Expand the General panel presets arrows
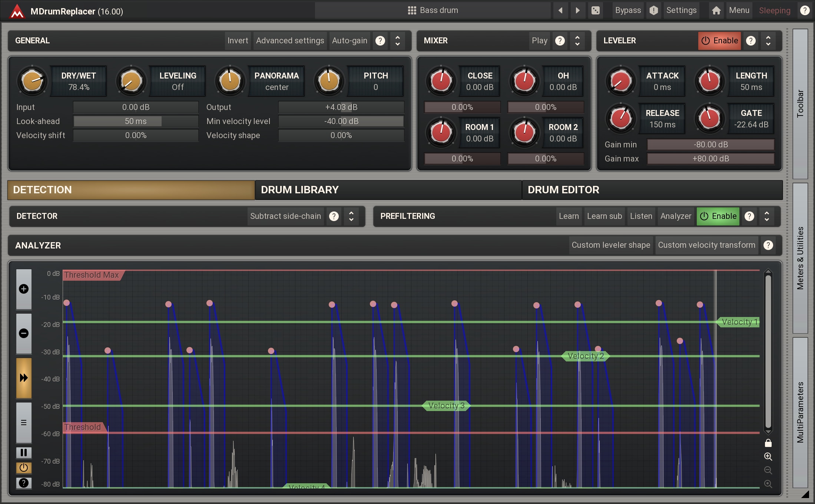815x504 pixels. point(398,41)
